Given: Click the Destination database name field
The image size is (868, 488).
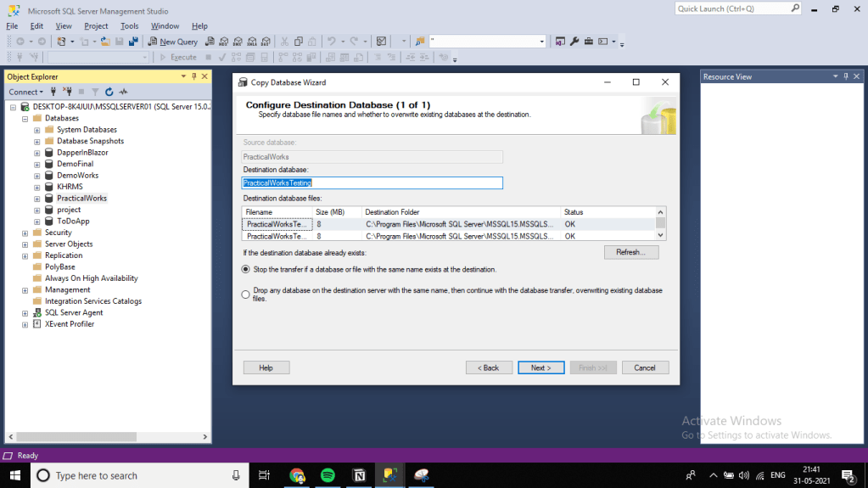Looking at the screenshot, I should (x=372, y=182).
